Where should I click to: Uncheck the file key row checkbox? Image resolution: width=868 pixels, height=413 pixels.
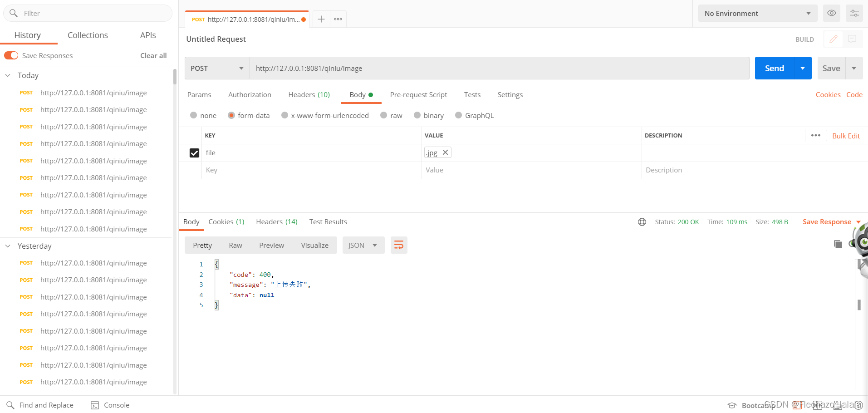pos(194,153)
